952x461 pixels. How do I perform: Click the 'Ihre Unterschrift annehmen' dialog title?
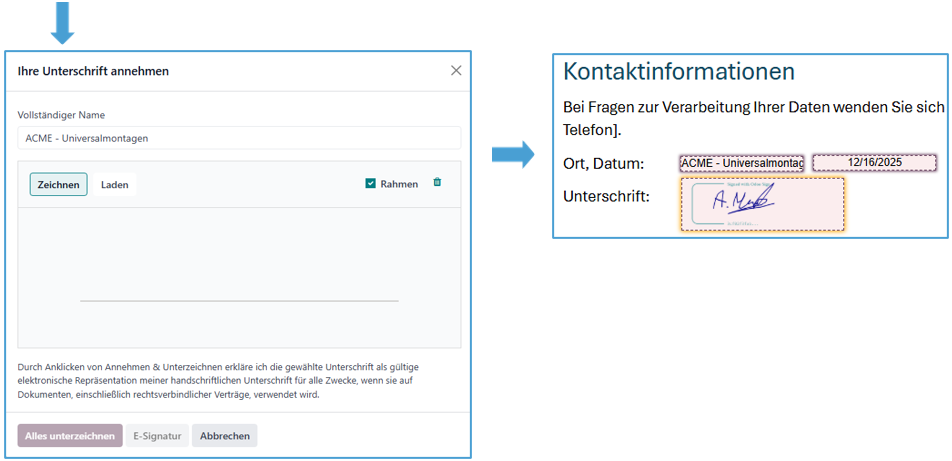tap(93, 71)
